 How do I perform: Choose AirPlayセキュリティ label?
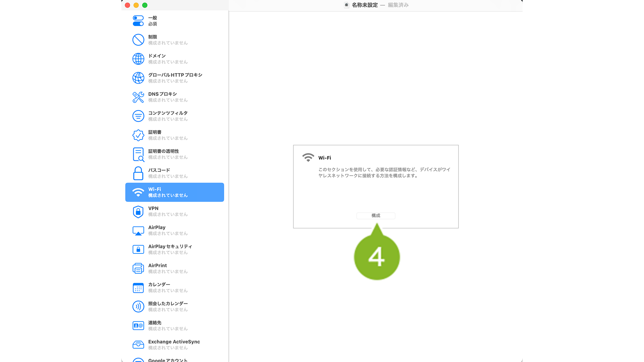[170, 247]
